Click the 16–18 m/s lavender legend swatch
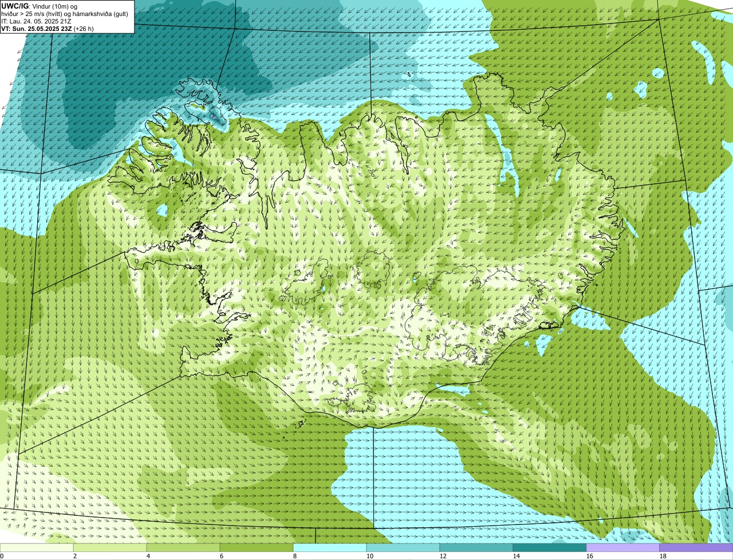 (x=623, y=547)
